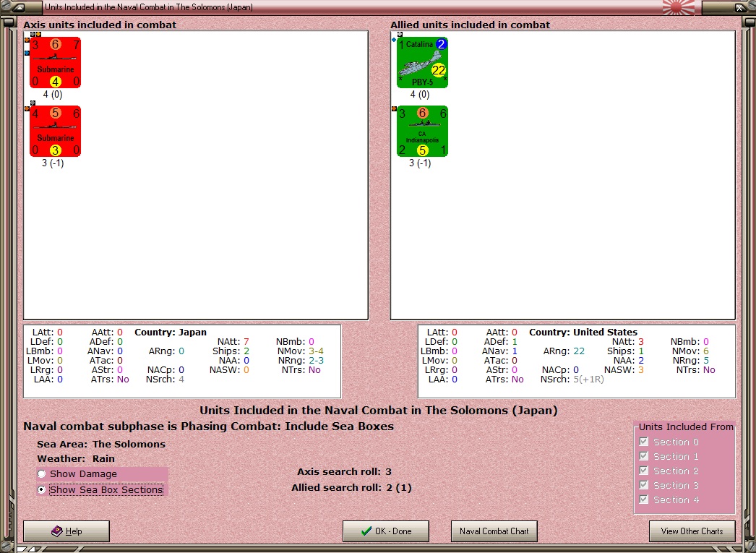Click blue status marker beside Catalina counter

point(394,40)
